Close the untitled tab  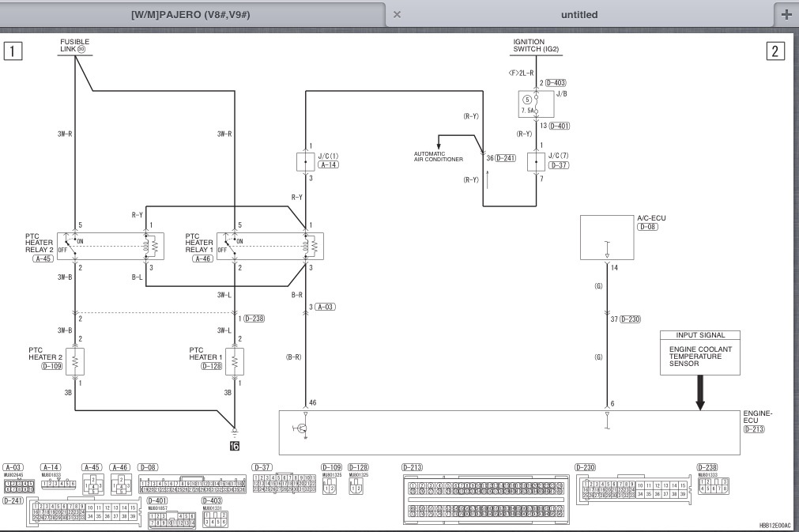click(x=397, y=14)
